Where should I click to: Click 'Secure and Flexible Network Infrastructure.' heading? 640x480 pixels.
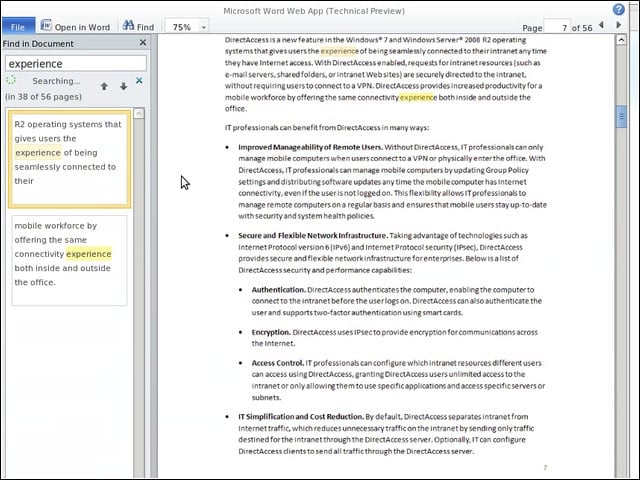point(313,236)
